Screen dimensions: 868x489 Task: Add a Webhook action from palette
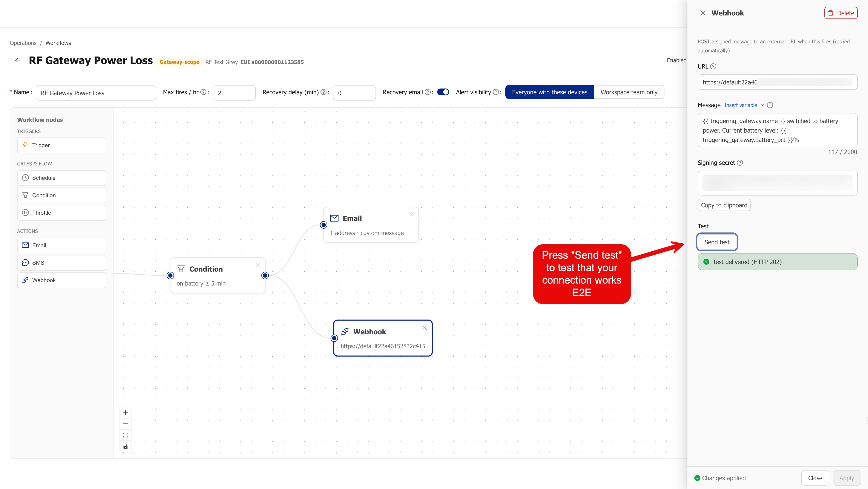[62, 280]
